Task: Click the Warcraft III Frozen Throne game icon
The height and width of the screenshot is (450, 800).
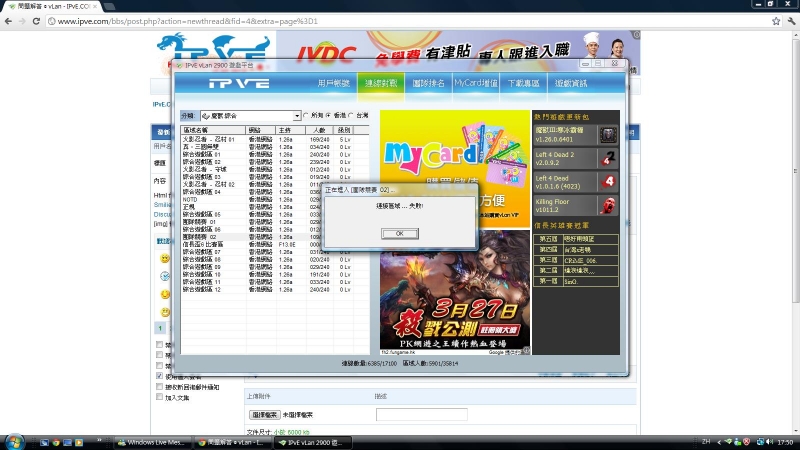Action: point(608,135)
